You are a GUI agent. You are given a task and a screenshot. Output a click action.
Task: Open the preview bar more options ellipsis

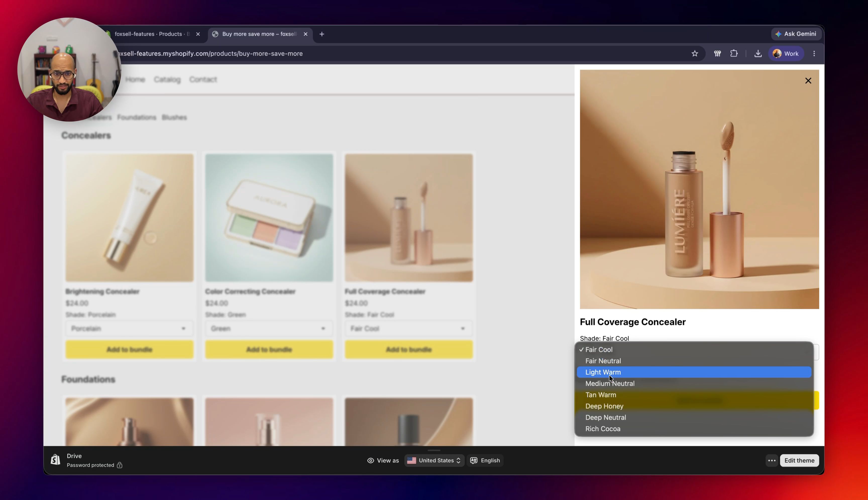click(x=772, y=461)
